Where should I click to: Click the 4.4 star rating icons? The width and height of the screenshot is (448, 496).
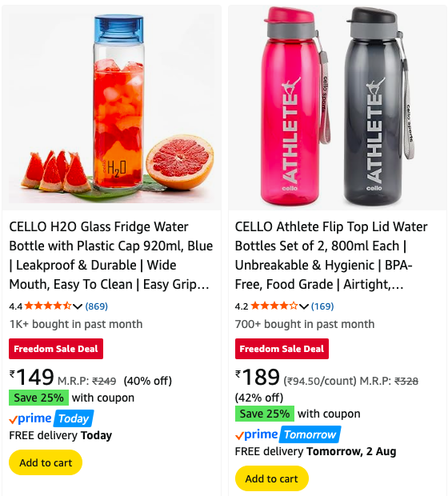click(48, 306)
